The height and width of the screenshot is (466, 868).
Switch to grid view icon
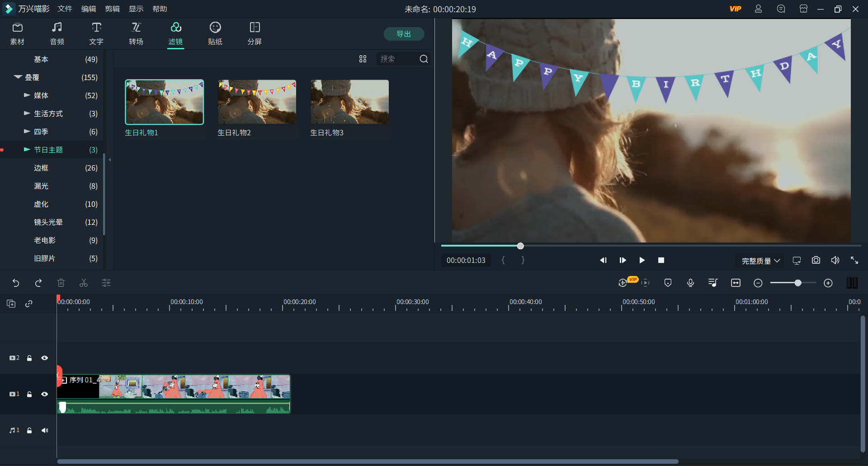(363, 59)
